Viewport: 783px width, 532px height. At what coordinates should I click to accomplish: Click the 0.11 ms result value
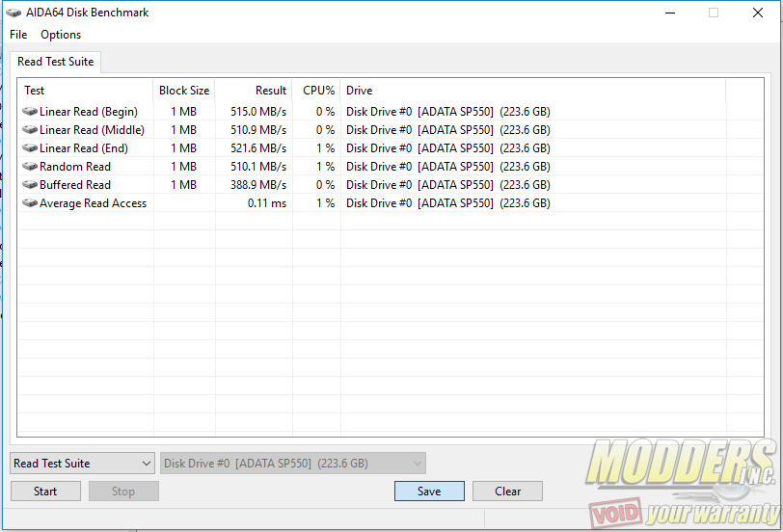point(267,203)
